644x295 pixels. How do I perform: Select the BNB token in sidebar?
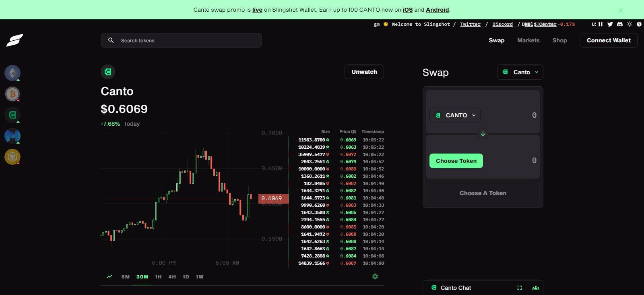coord(12,157)
